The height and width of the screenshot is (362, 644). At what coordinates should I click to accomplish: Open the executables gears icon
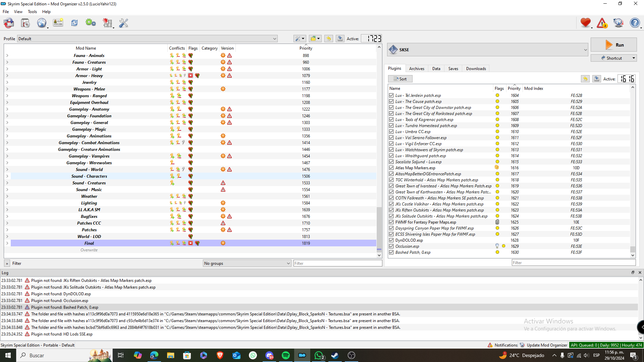91,23
